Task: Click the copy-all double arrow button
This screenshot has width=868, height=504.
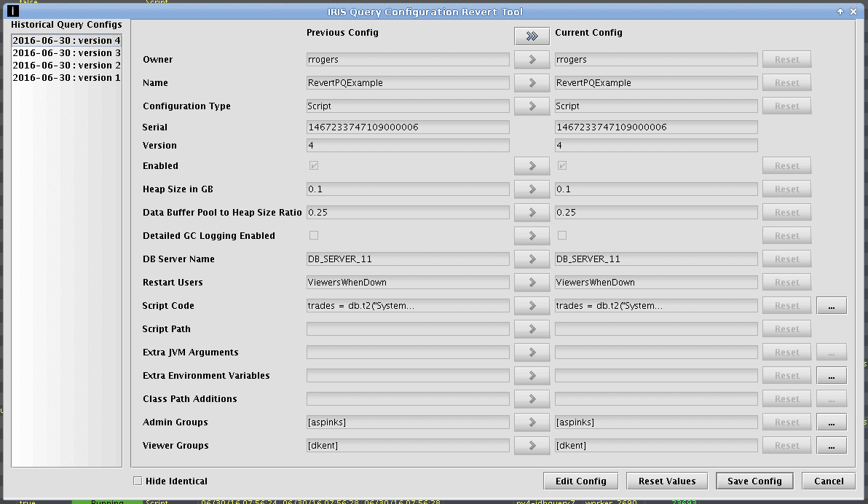Action: 532,36
